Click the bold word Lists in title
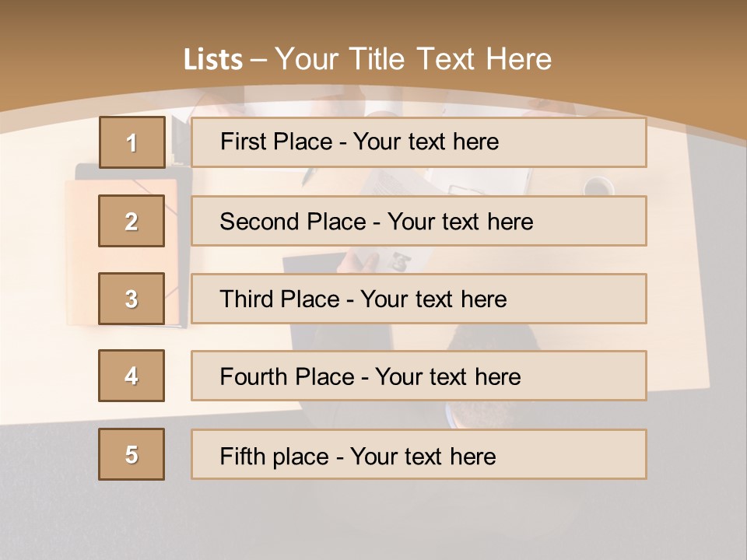The image size is (747, 560). (x=212, y=59)
